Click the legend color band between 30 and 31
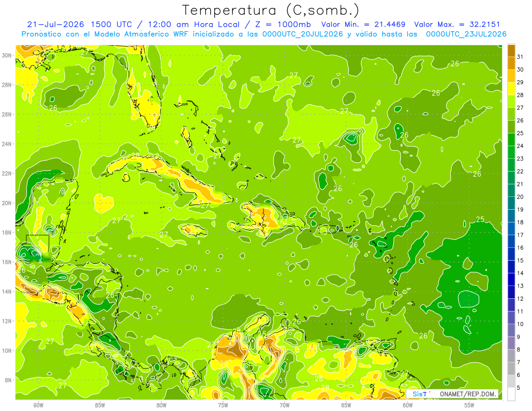The image size is (532, 411). [x=511, y=63]
